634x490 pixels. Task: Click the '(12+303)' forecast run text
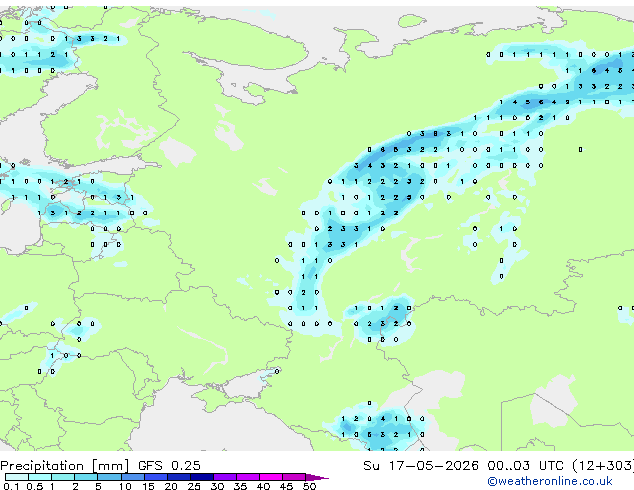point(603,466)
